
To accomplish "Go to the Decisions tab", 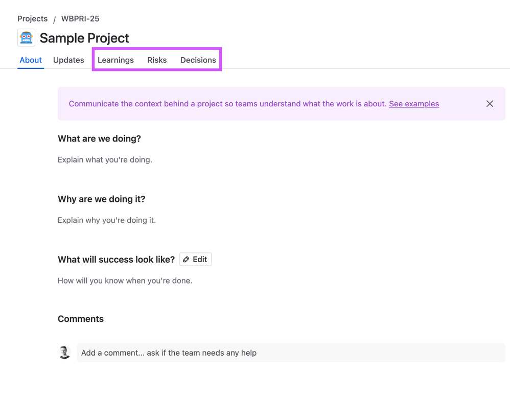I will [198, 60].
